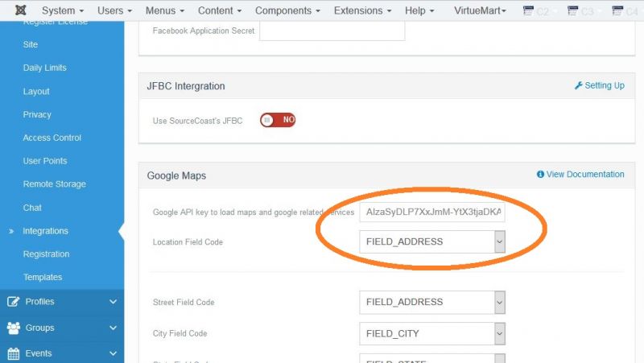Click the wrench icon beside Setting Up
644x363 pixels.
[x=578, y=85]
